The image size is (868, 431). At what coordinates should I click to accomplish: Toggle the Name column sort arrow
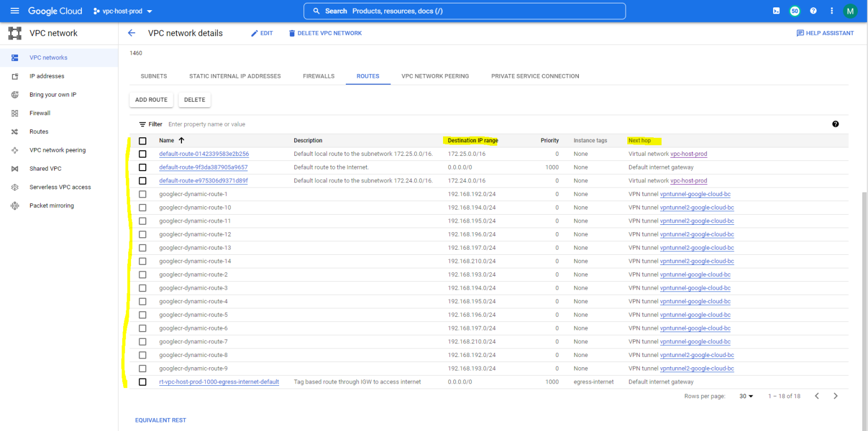point(181,140)
